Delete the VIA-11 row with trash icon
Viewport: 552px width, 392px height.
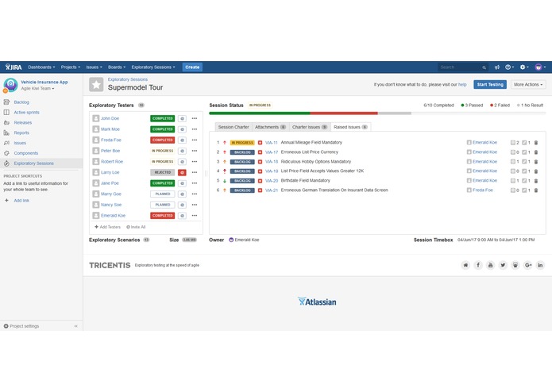coord(536,143)
